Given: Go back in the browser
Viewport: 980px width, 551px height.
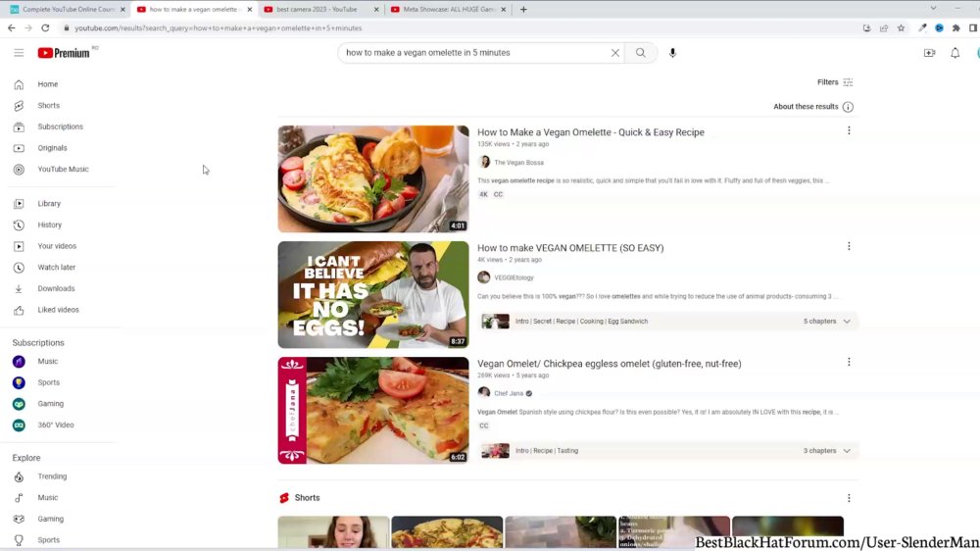Looking at the screenshot, I should (x=11, y=28).
